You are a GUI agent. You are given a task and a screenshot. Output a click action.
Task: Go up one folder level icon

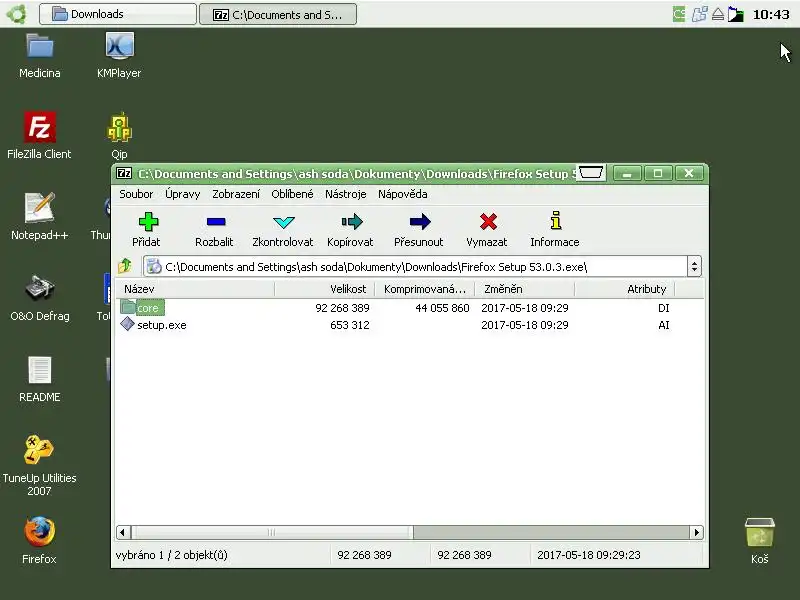tap(125, 266)
